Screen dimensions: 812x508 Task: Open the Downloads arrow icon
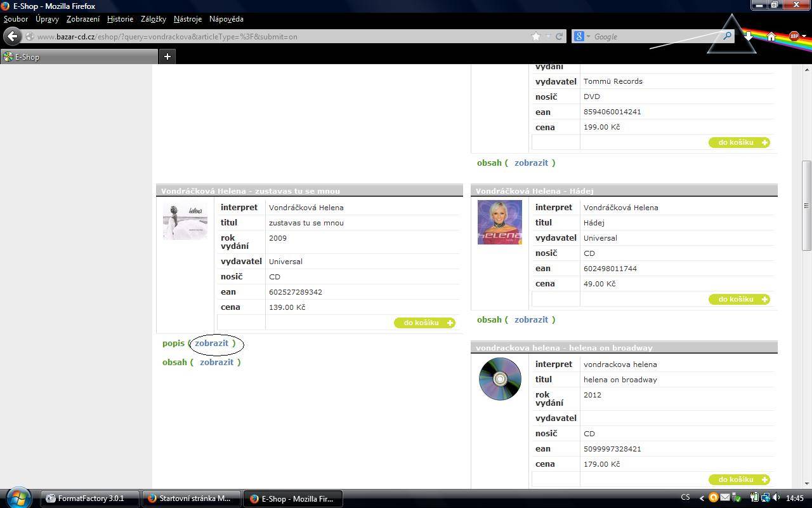click(x=749, y=36)
